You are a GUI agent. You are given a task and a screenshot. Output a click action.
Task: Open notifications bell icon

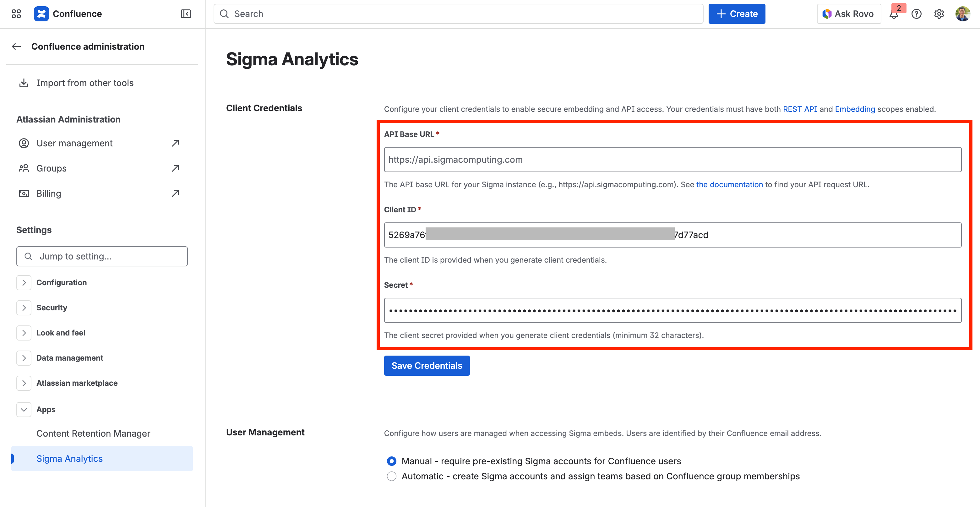[x=894, y=14]
